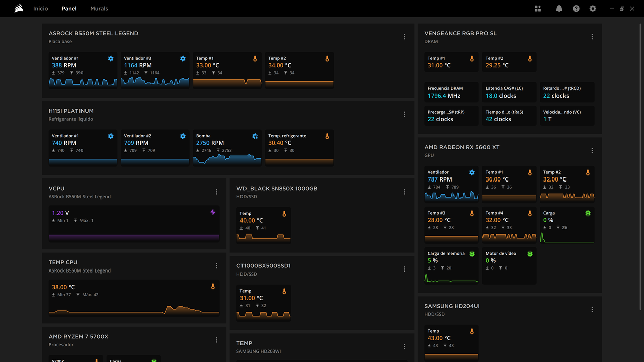Switch to the Murals tab
This screenshot has height=362, width=644.
coord(99,9)
